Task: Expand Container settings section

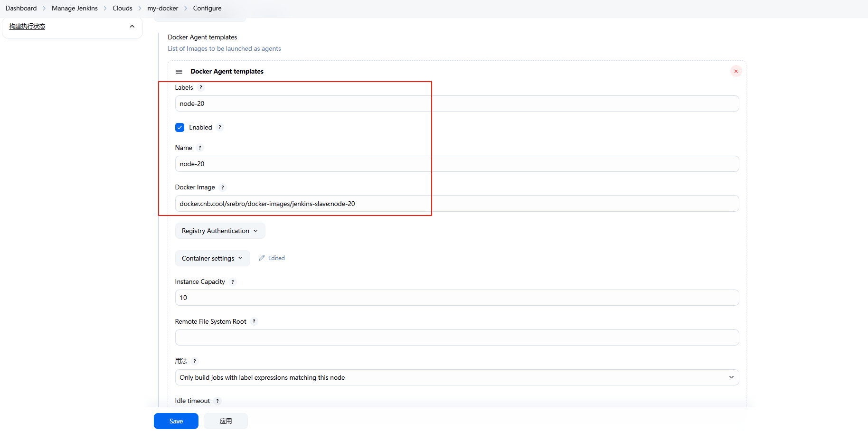Action: pyautogui.click(x=212, y=258)
